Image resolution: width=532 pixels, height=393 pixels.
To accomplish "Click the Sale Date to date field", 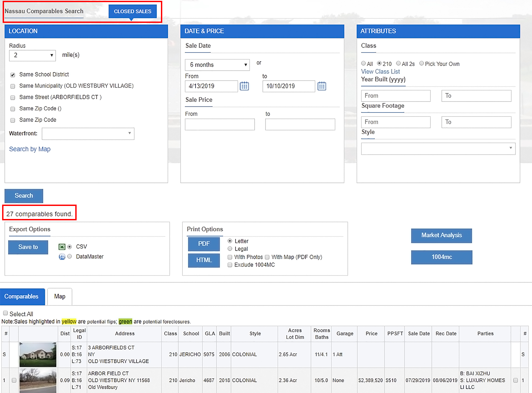I will click(x=289, y=86).
